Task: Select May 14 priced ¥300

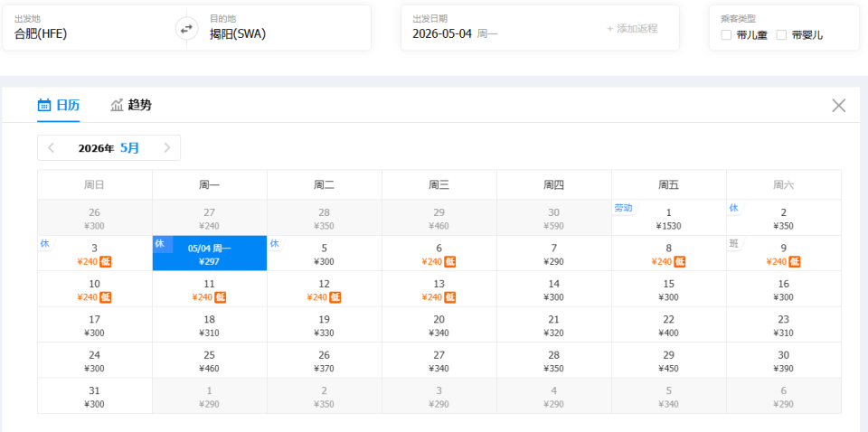Action: [x=554, y=289]
